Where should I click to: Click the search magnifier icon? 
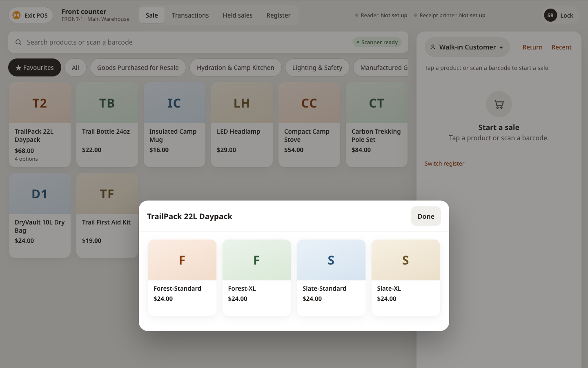(18, 42)
